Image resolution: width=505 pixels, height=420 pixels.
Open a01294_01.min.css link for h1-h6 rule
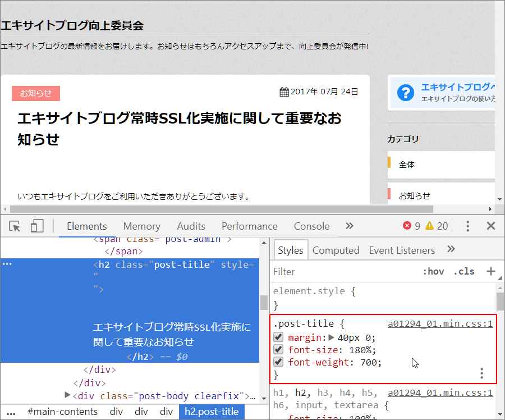(440, 392)
